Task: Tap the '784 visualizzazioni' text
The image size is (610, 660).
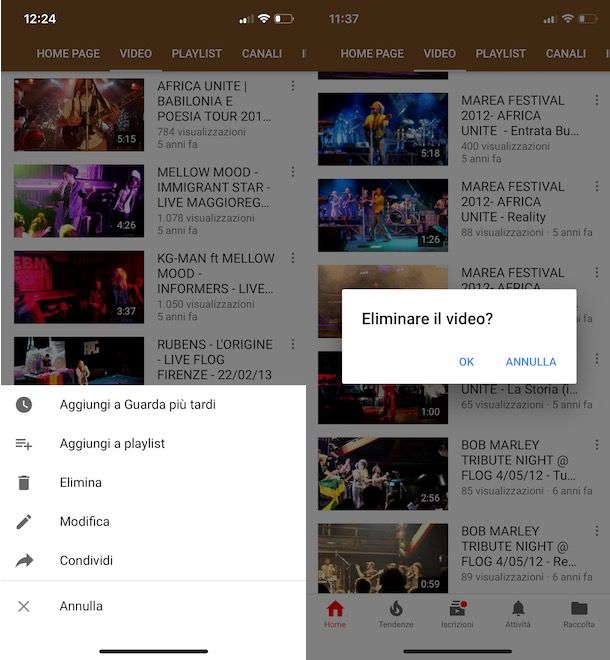Action: pyautogui.click(x=201, y=132)
